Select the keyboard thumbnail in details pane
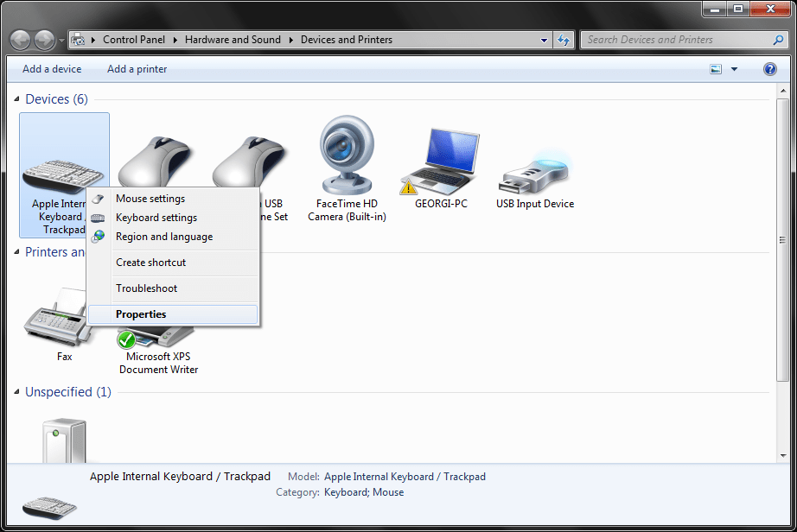Screen dimensions: 797x532 tap(49, 508)
